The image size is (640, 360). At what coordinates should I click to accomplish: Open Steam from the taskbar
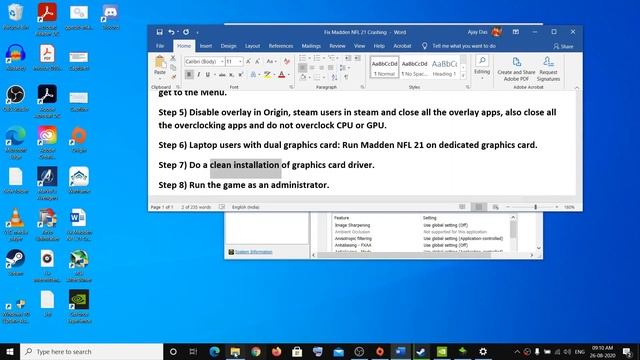click(x=421, y=351)
